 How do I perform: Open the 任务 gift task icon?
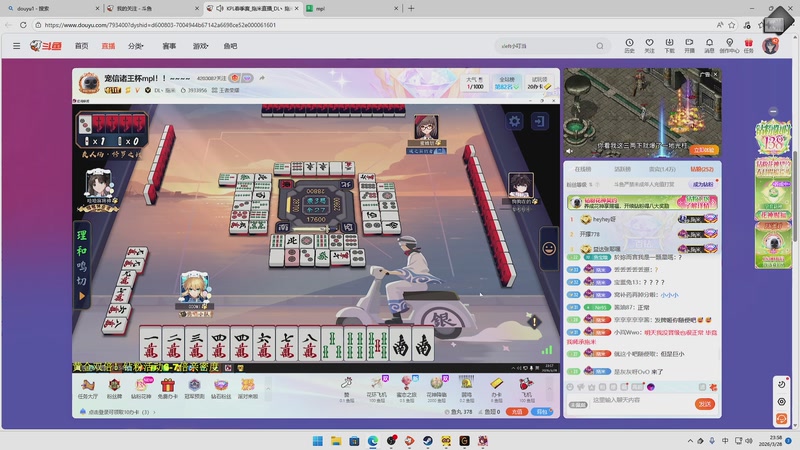[x=748, y=45]
